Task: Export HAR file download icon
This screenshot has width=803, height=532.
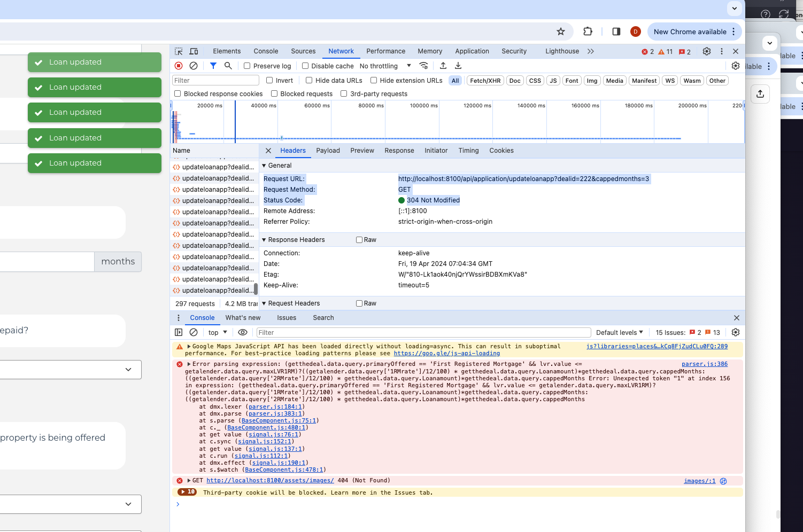Action: click(458, 66)
